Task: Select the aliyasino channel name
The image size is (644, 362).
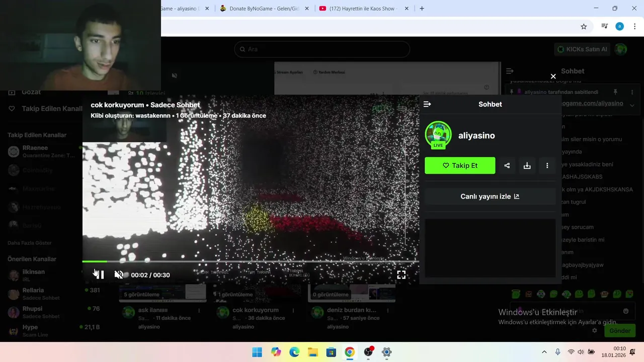Action: [x=476, y=135]
